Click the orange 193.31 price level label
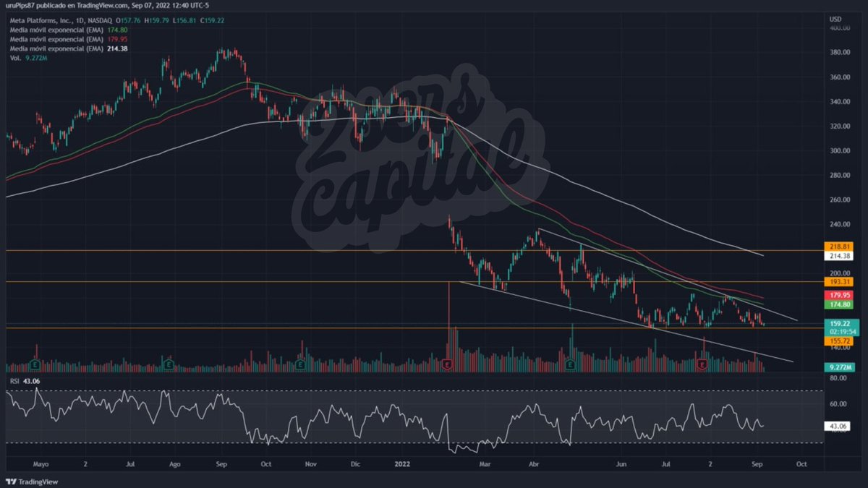 coord(839,281)
